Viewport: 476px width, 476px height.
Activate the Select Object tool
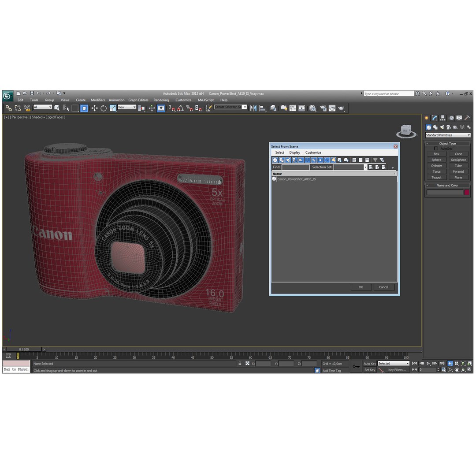[x=57, y=108]
